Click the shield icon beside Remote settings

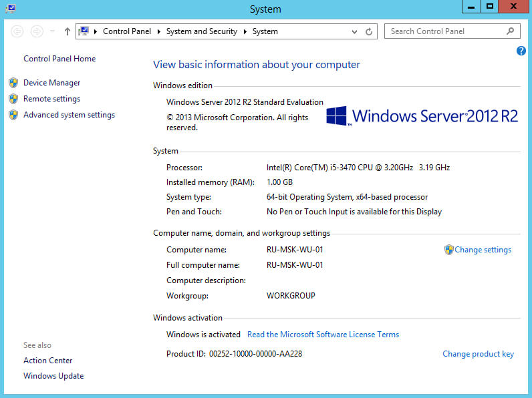click(13, 99)
